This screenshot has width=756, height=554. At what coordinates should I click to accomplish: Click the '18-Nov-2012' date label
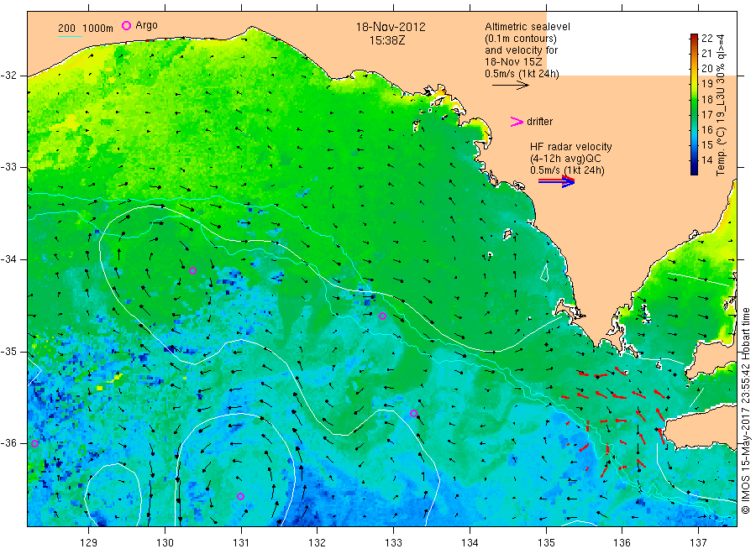[x=391, y=27]
